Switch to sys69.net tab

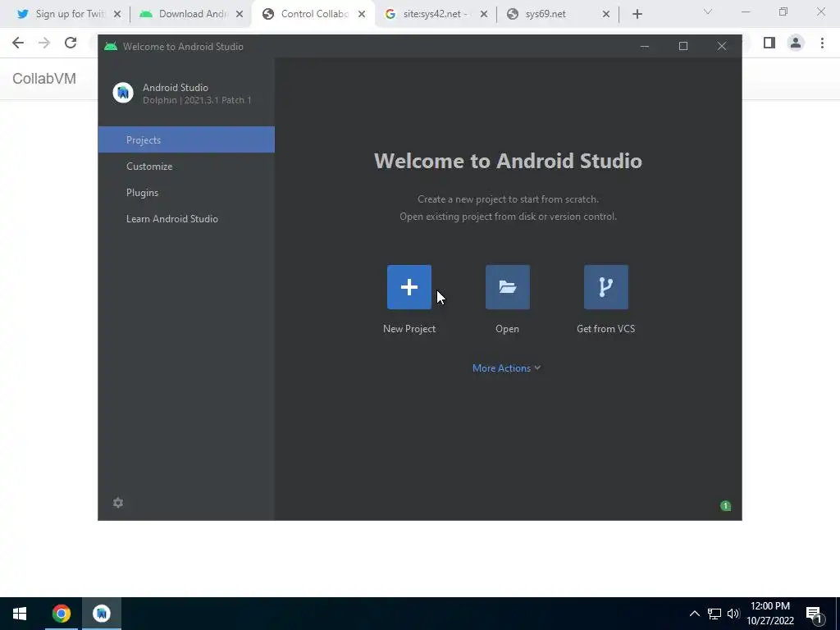click(x=556, y=14)
